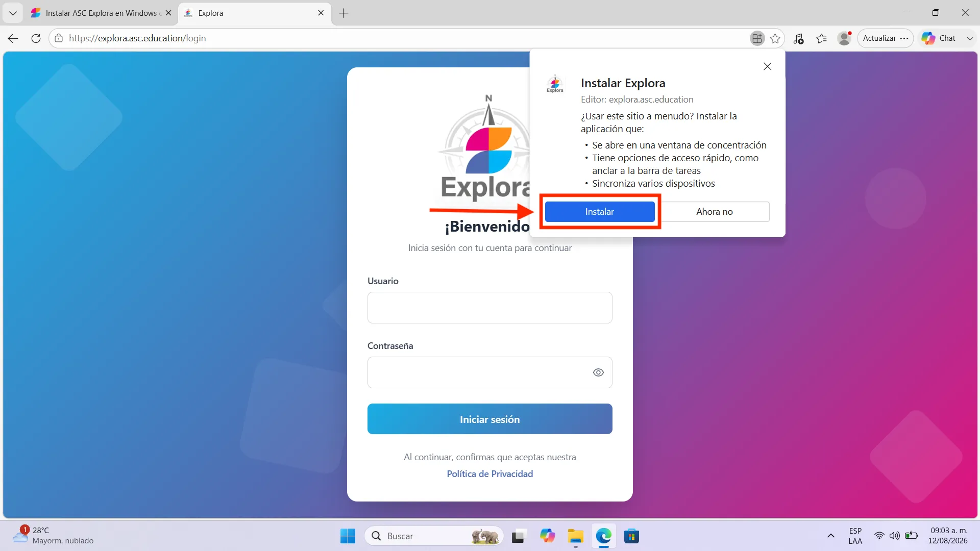Click the Buscar taskbar search box
Image resolution: width=980 pixels, height=551 pixels.
pos(434,536)
